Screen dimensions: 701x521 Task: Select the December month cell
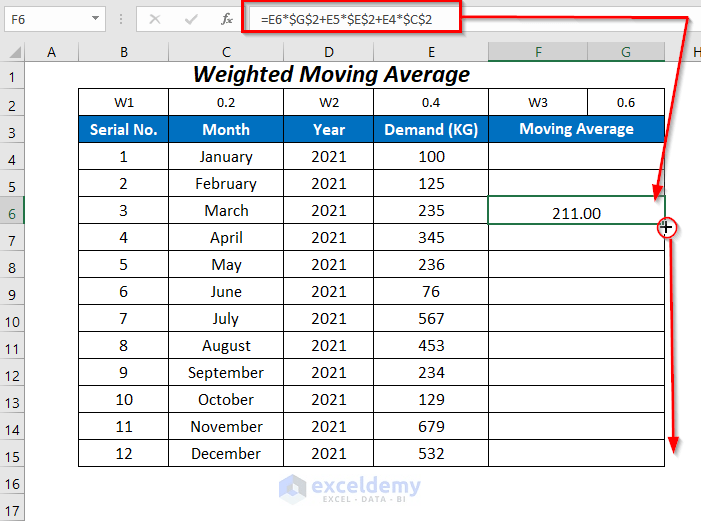click(226, 453)
